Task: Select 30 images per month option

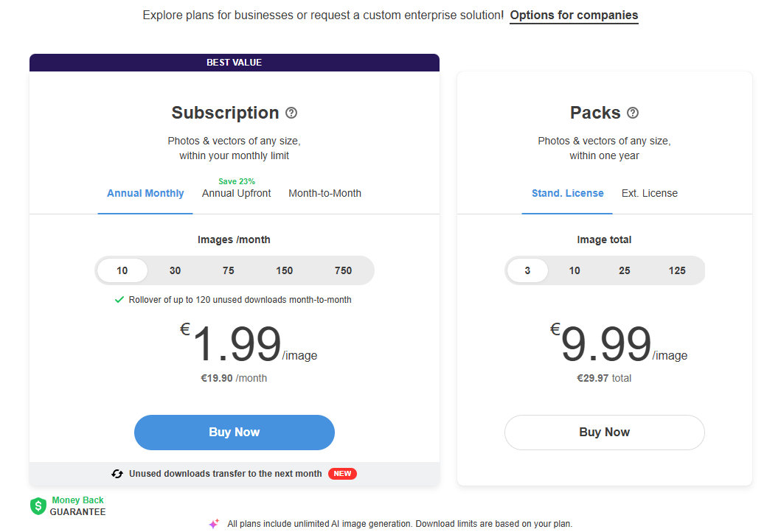Action: click(175, 270)
